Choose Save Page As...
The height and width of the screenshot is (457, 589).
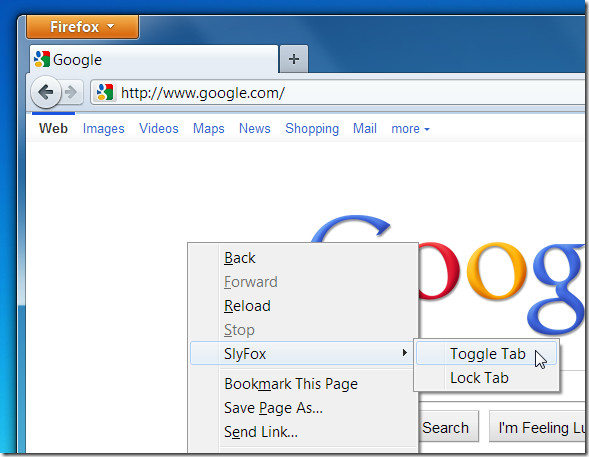tap(303, 408)
